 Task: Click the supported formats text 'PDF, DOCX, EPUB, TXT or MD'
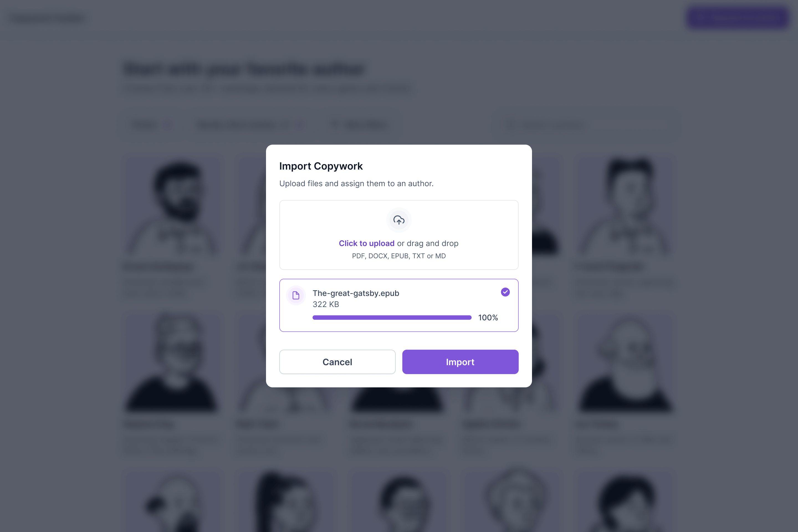click(x=399, y=256)
